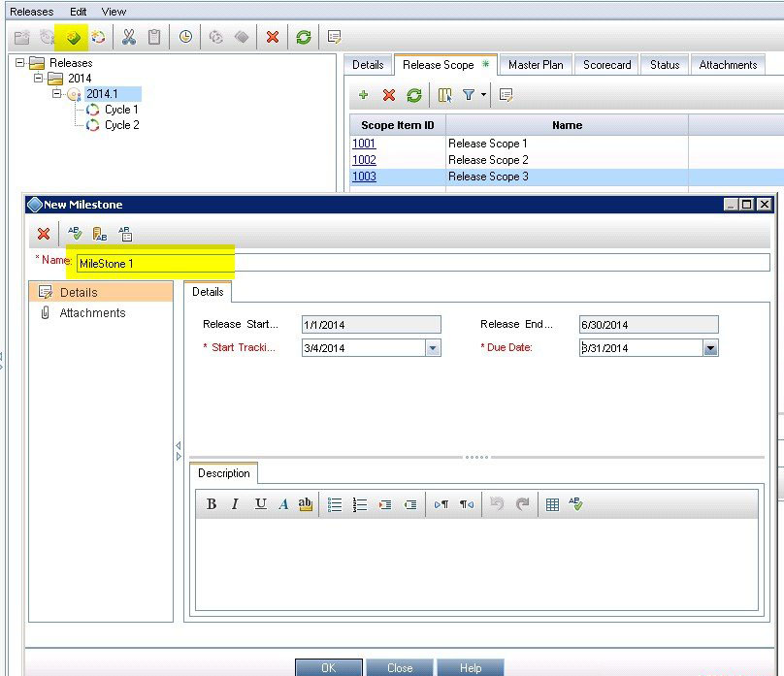Apply Bold formatting in Description editor
Viewport: 784px width, 676px height.
click(212, 504)
